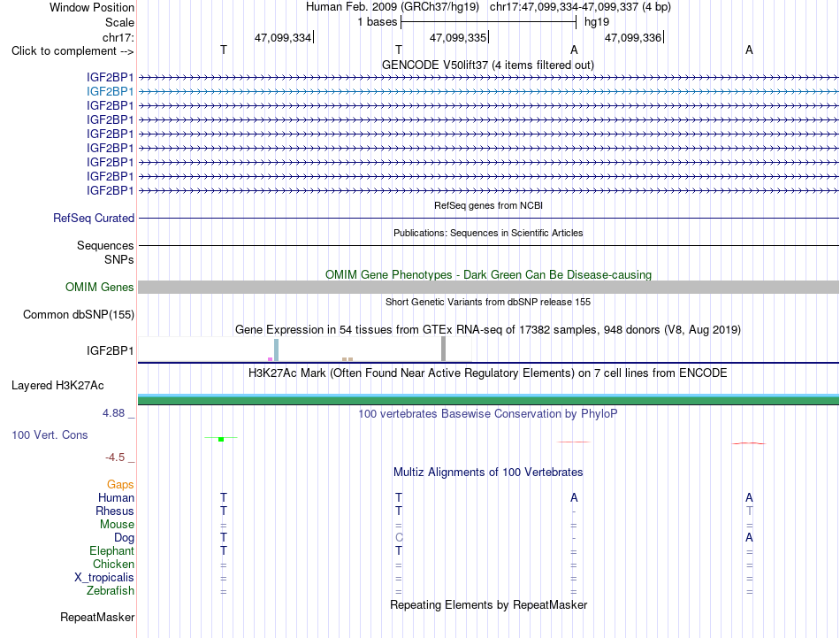Click the 4.88 PhyloP upper scale value
Image resolution: width=840 pixels, height=638 pixels.
tap(113, 413)
